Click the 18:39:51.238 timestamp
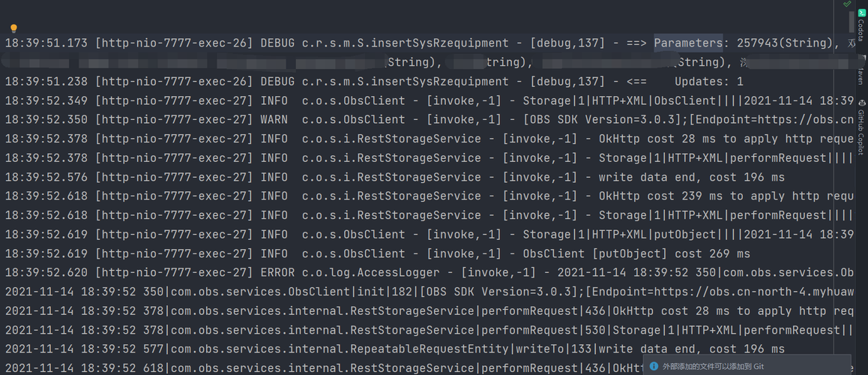868x375 pixels. pyautogui.click(x=46, y=81)
